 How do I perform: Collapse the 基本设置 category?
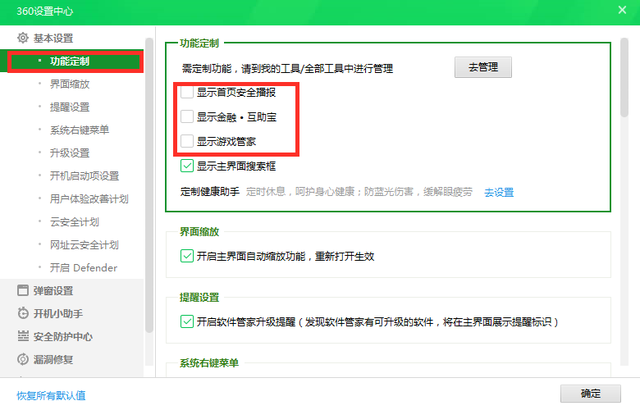pyautogui.click(x=53, y=38)
